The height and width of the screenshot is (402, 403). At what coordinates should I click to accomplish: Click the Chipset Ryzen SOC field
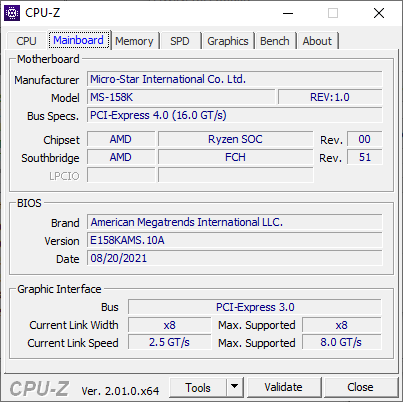(x=235, y=139)
